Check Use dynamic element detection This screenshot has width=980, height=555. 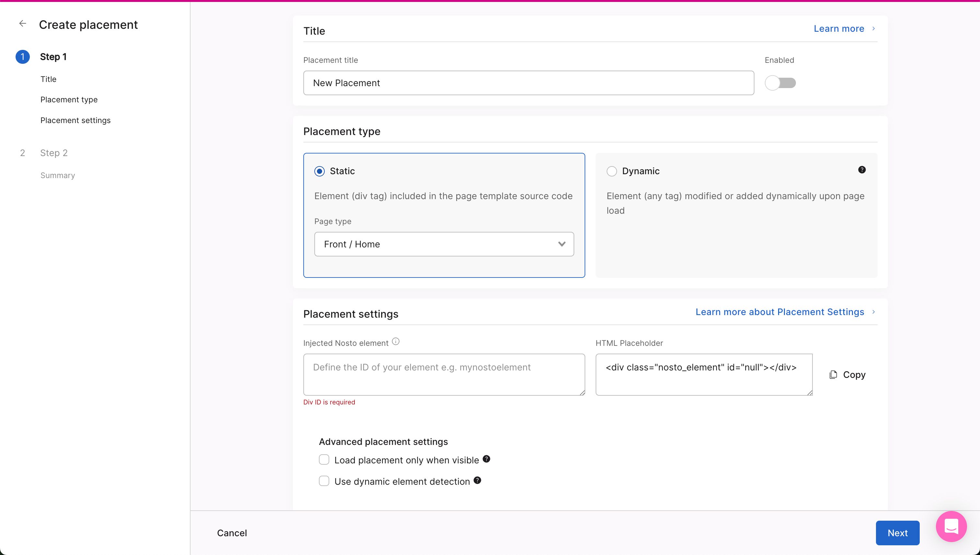coord(324,481)
